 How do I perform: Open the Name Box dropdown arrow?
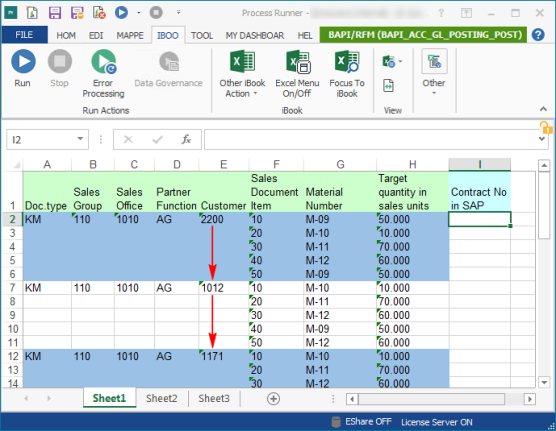(x=80, y=139)
